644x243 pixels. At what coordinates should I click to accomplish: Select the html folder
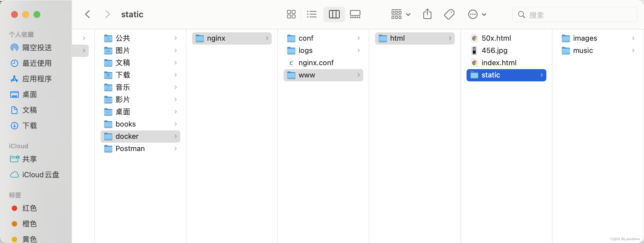coord(415,38)
